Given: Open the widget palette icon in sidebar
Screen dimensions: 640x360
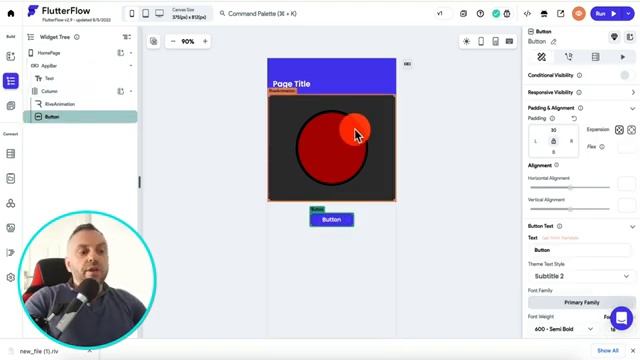Looking at the screenshot, I should point(11,56).
